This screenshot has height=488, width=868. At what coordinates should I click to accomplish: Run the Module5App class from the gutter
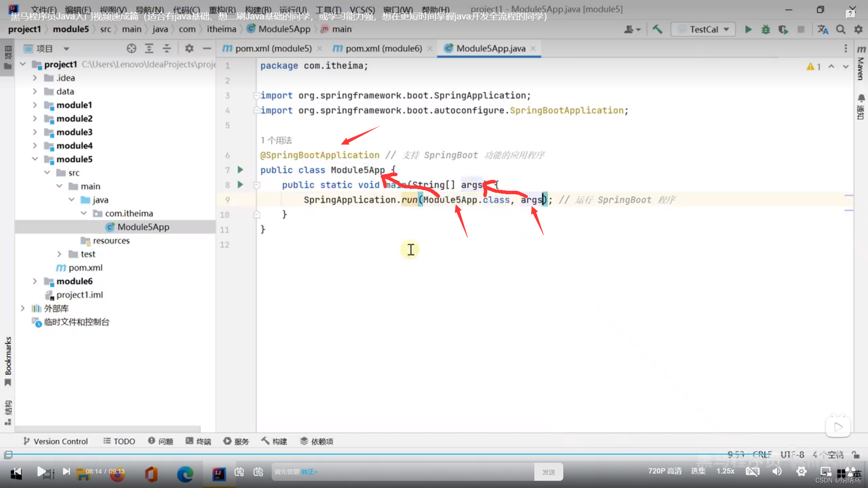click(241, 170)
